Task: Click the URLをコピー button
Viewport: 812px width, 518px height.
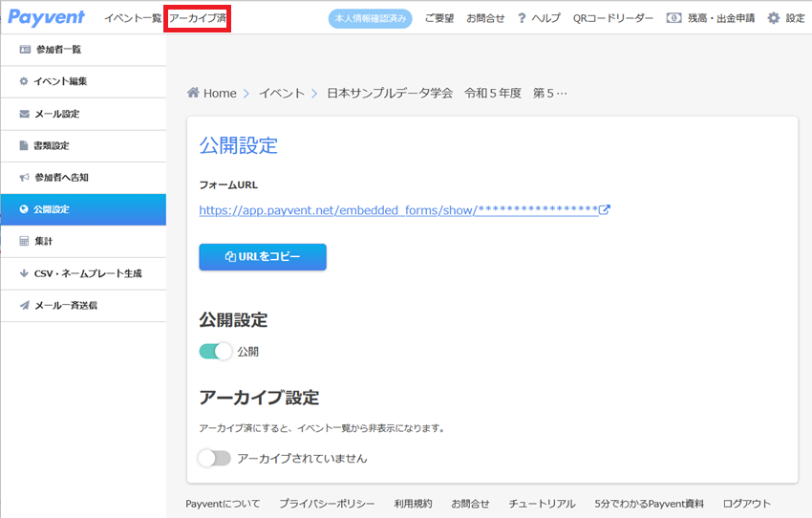Action: point(263,257)
